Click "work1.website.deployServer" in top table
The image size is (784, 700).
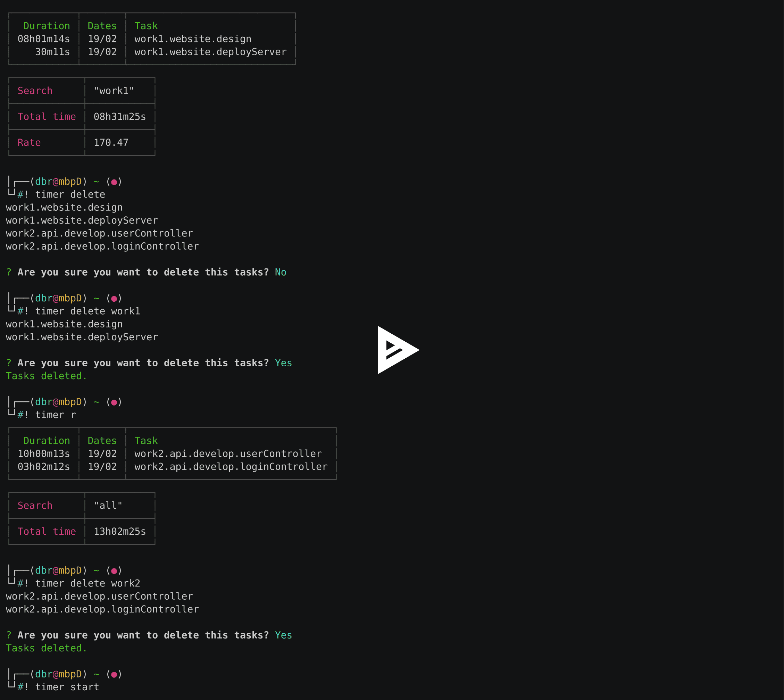click(210, 52)
